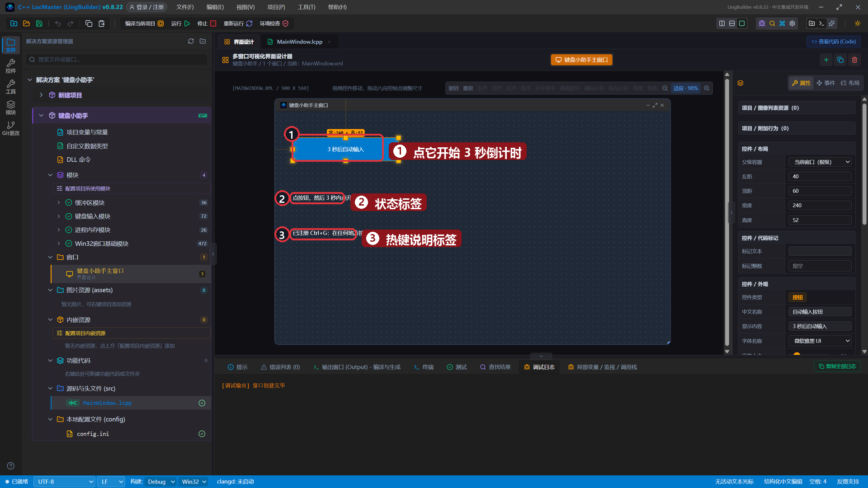This screenshot has height=488, width=868.
Task: Click 编译当前项目 compile button
Action: (144, 23)
